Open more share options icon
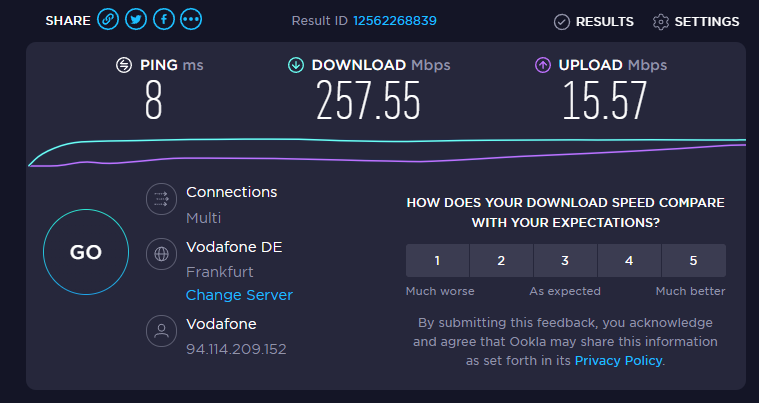Viewport: 759px width, 403px height. click(x=192, y=20)
